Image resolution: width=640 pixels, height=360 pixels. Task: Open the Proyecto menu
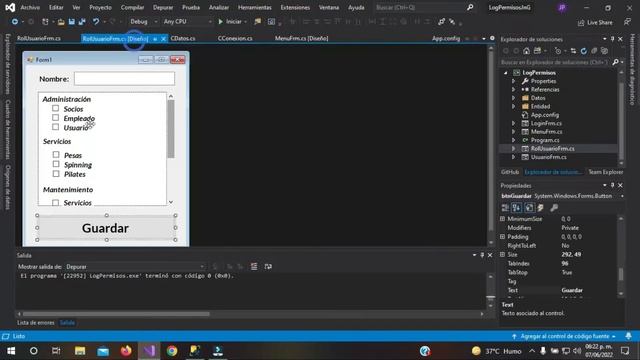(100, 7)
